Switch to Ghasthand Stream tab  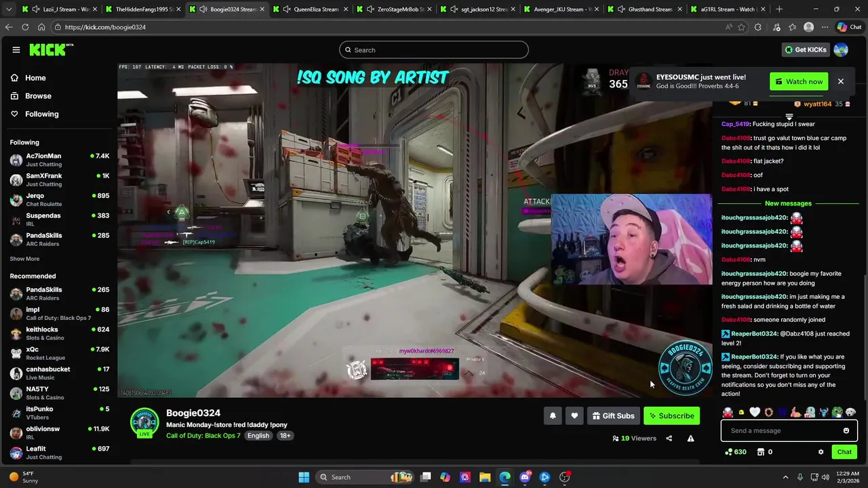[x=645, y=9]
